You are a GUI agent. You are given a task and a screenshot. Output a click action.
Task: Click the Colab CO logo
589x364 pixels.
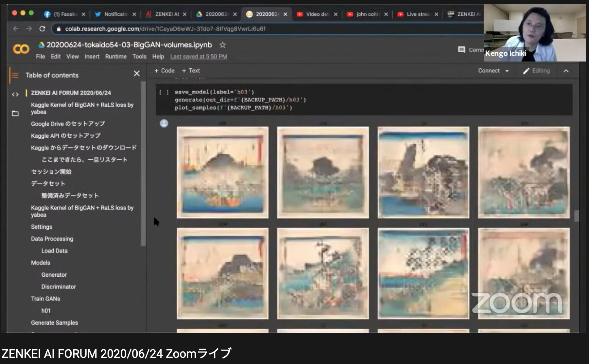point(21,49)
